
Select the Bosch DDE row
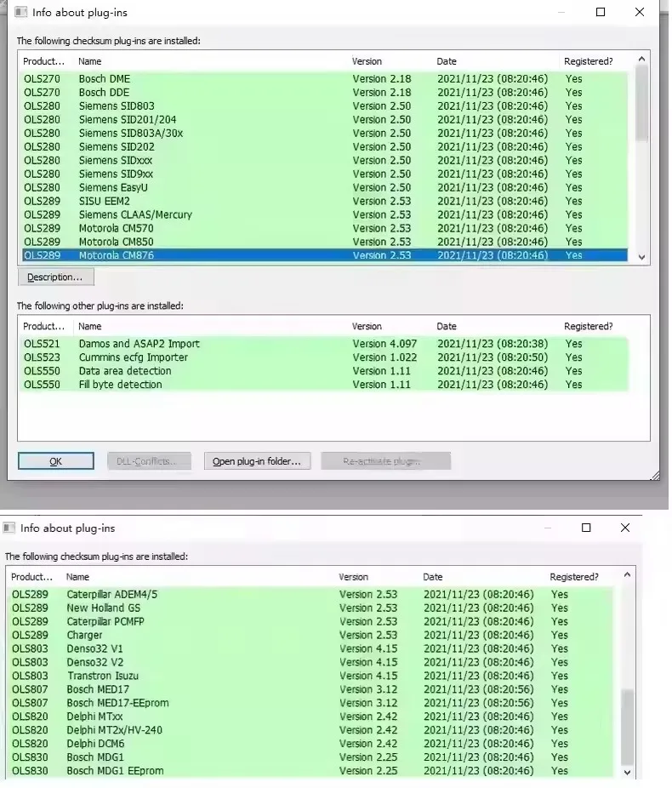325,93
